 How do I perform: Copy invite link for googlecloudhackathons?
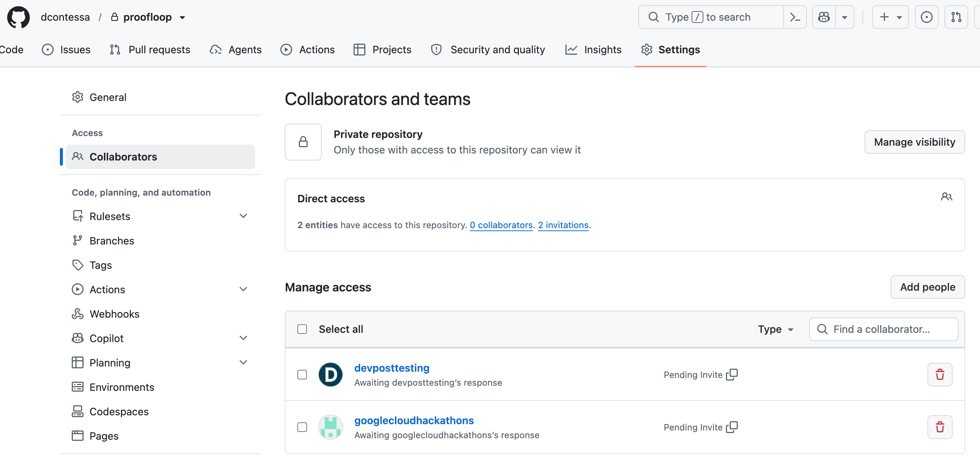(x=731, y=427)
